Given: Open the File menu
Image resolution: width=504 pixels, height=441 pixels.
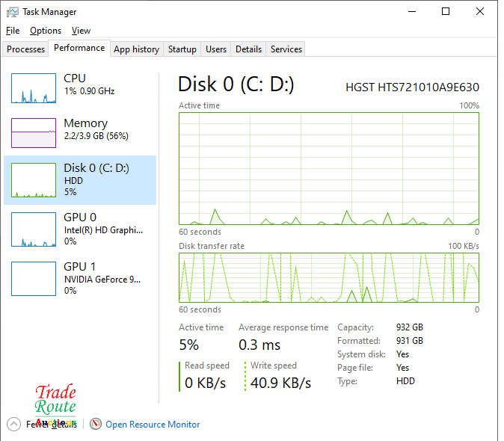Looking at the screenshot, I should [13, 31].
